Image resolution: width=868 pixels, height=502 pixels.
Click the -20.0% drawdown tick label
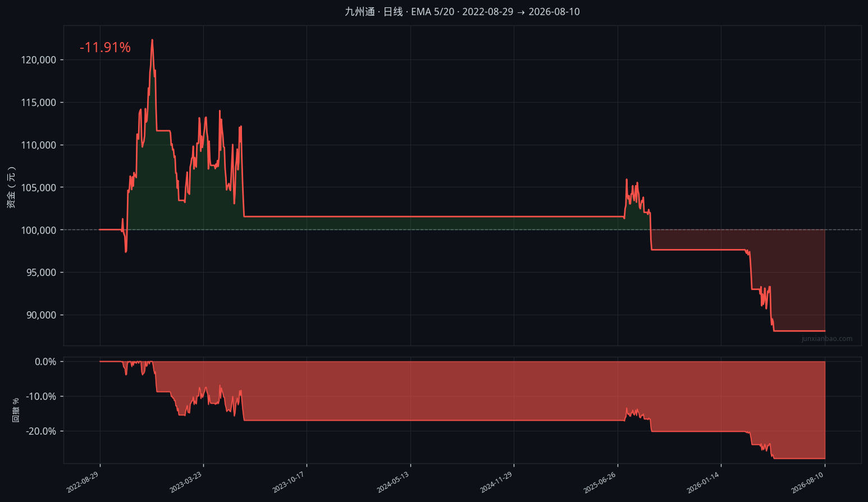(42, 431)
